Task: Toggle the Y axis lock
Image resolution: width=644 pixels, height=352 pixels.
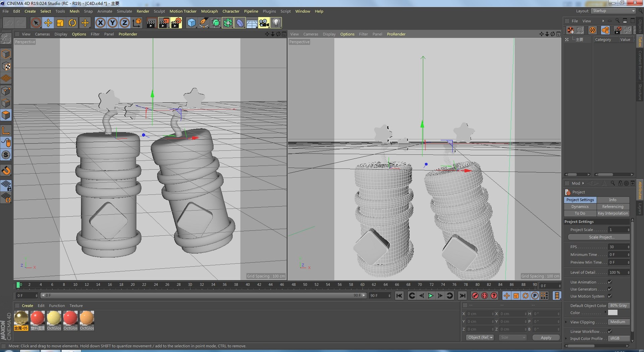Action: pyautogui.click(x=112, y=23)
